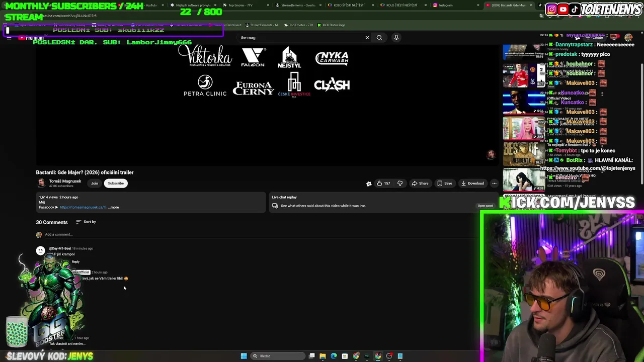Save the video to a playlist
644x362 pixels.
[445, 184]
